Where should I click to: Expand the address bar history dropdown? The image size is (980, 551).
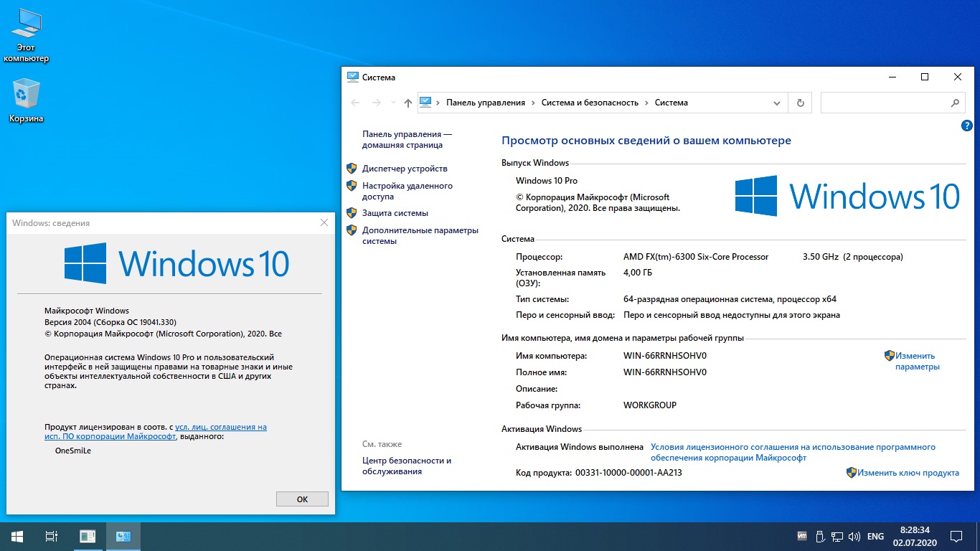(777, 103)
